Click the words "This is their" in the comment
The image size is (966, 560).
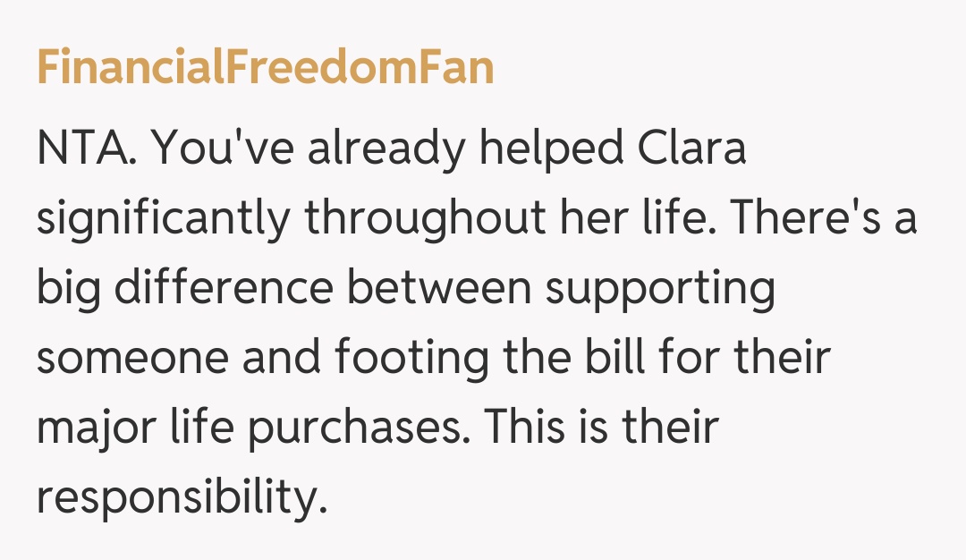[x=603, y=428]
